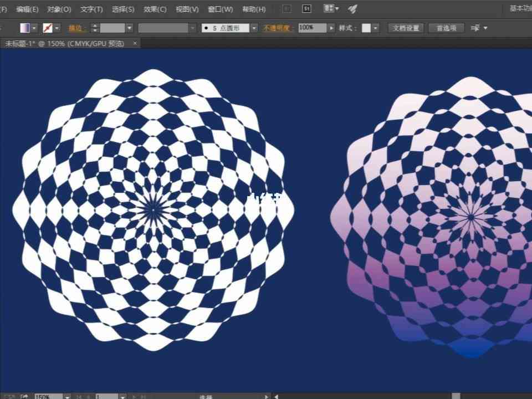The image size is (532, 399).
Task: Expand the stroke swatch dropdown arrow
Action: point(57,28)
